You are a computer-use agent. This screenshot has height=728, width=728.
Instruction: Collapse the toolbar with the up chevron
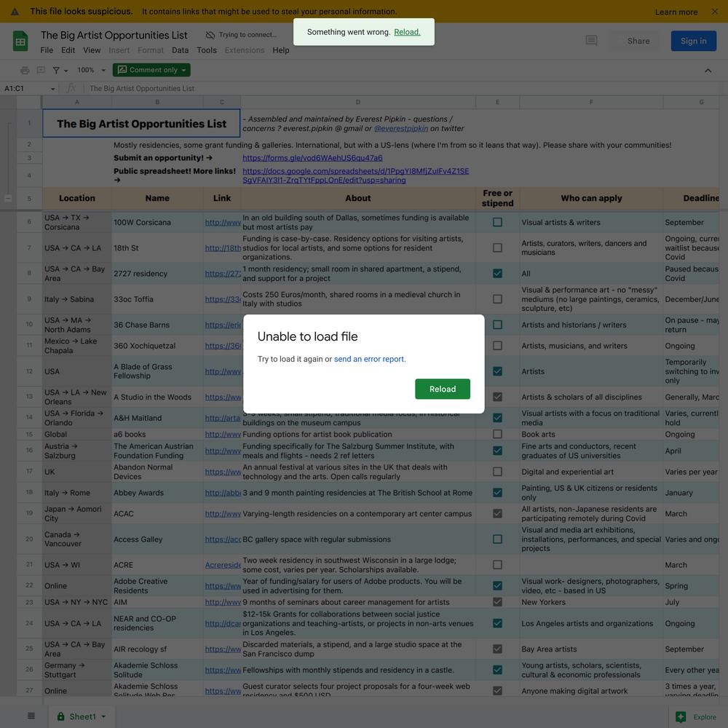pyautogui.click(x=708, y=71)
